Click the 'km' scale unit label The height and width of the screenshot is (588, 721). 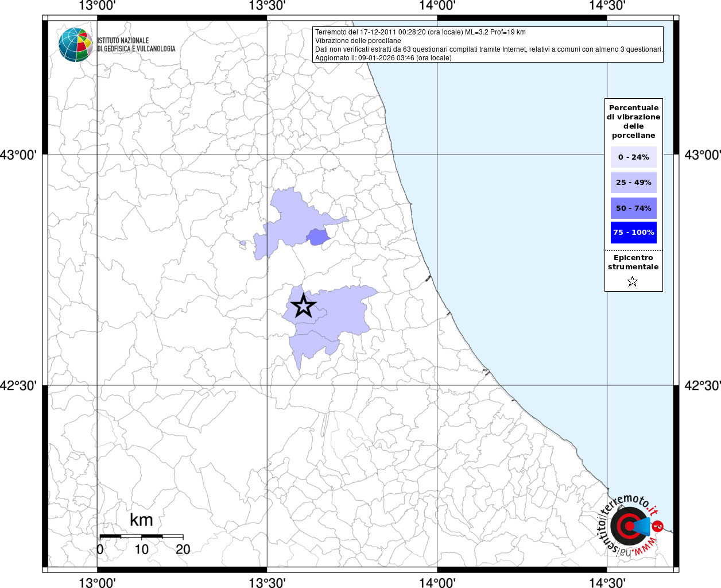click(141, 520)
